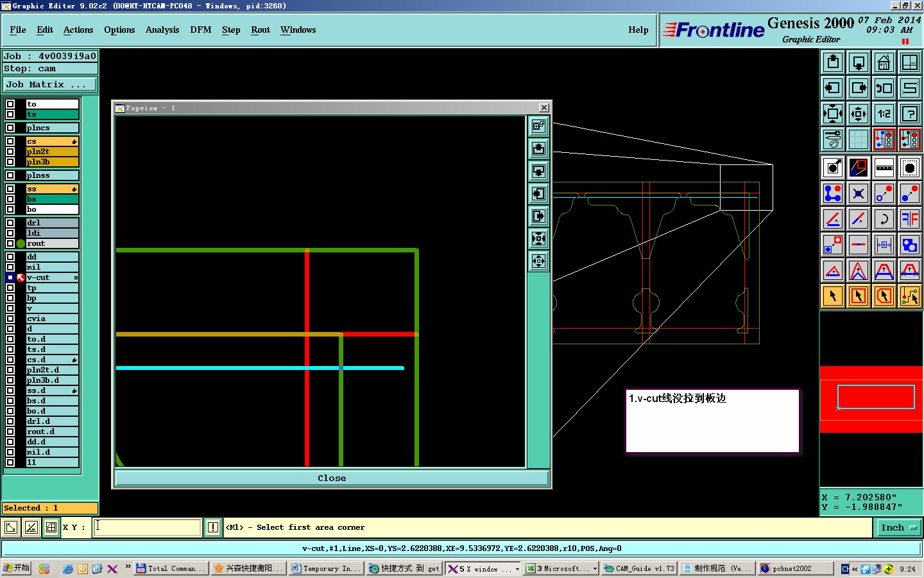Click the Job Matrix button

[50, 84]
